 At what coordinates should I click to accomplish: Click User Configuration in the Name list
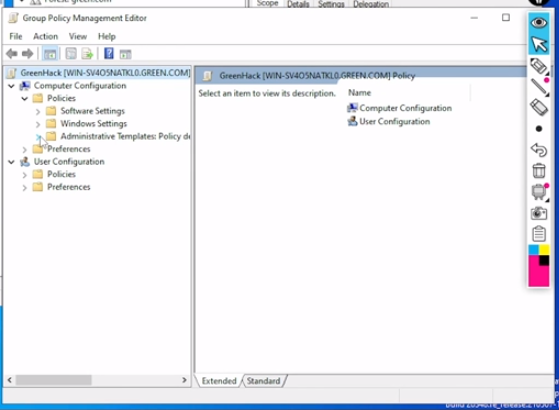tap(395, 122)
